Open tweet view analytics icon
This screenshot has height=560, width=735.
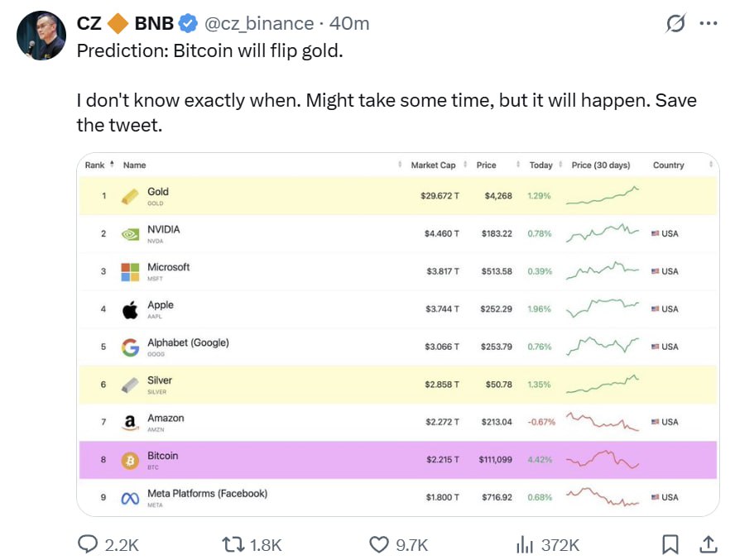525,543
